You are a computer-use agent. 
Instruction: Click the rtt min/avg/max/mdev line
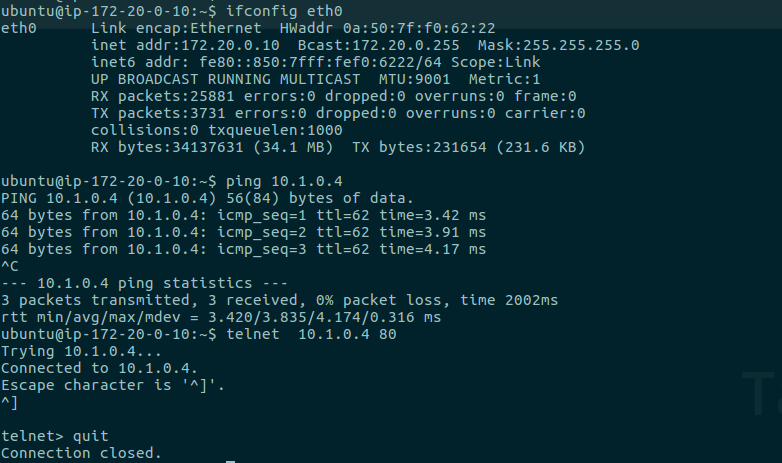[x=221, y=317]
